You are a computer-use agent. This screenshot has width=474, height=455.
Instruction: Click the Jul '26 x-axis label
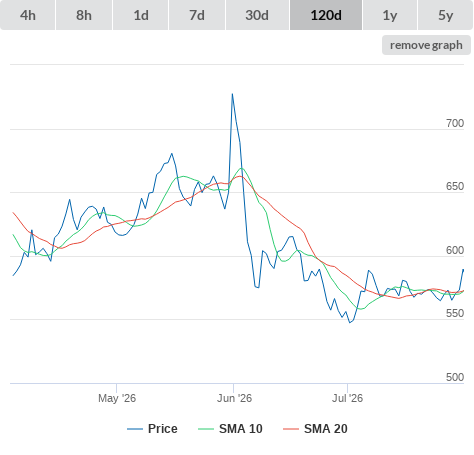click(347, 398)
